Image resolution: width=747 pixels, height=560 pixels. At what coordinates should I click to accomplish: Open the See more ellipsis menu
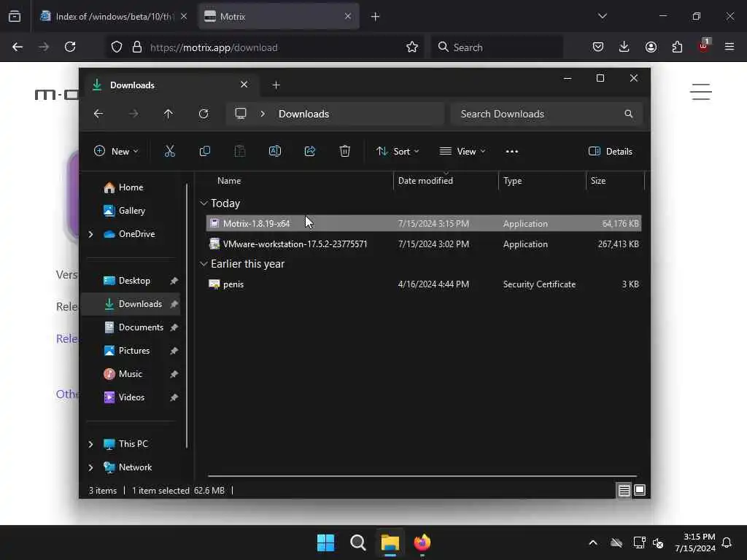point(511,152)
